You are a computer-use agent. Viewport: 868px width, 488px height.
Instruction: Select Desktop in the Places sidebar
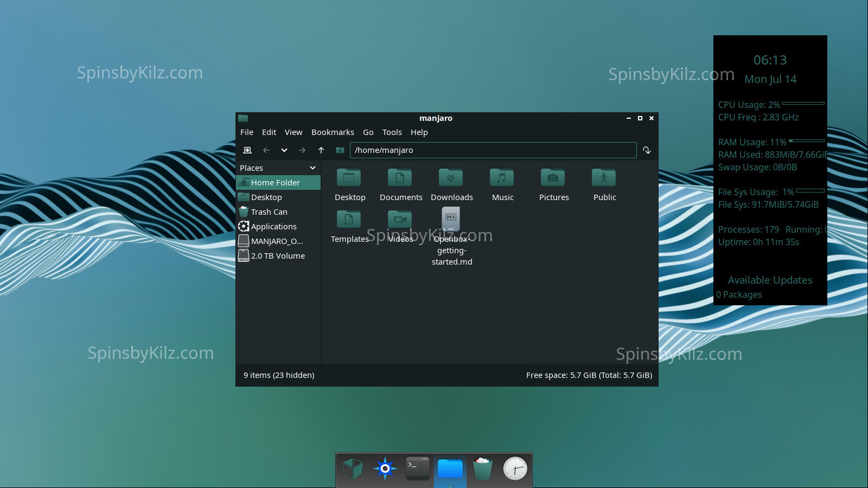278,197
